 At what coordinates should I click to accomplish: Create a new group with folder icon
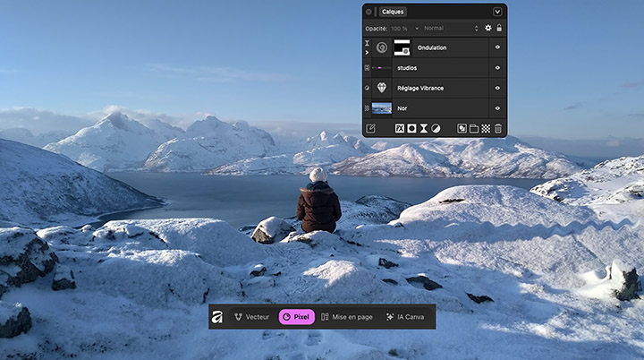[x=474, y=128]
